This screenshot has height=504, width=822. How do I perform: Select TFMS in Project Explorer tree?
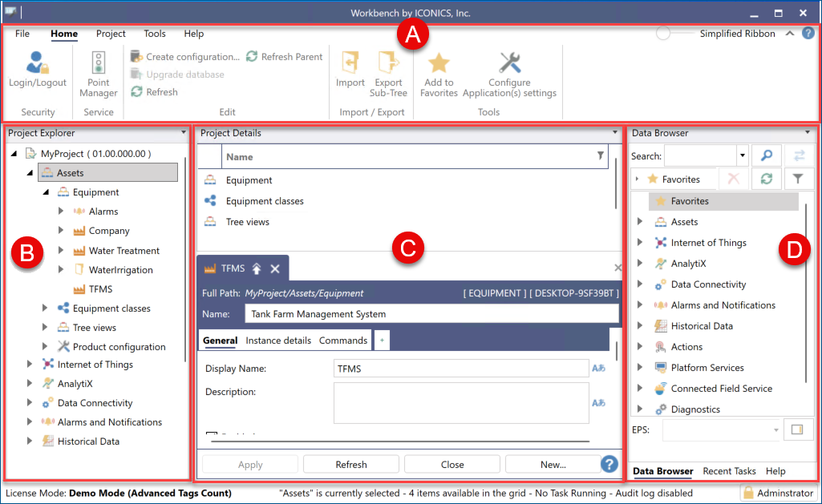pyautogui.click(x=101, y=289)
